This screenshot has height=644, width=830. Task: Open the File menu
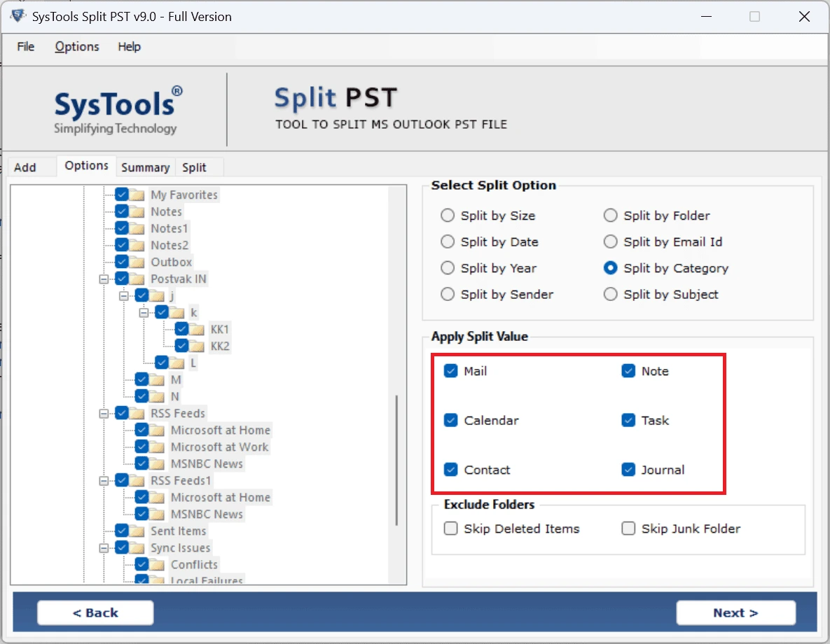(25, 47)
